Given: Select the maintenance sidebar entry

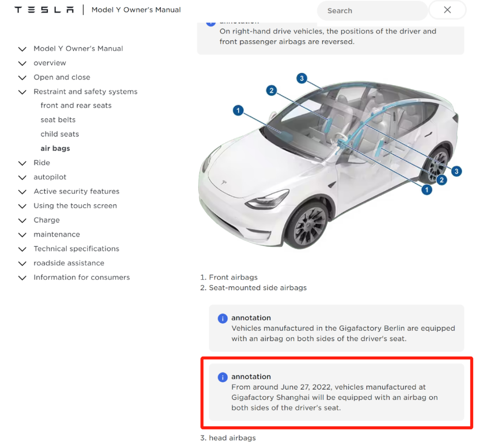Looking at the screenshot, I should click(57, 234).
